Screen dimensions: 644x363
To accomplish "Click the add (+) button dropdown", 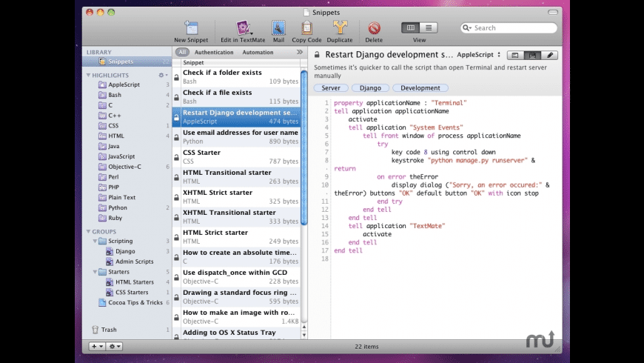I will (97, 347).
